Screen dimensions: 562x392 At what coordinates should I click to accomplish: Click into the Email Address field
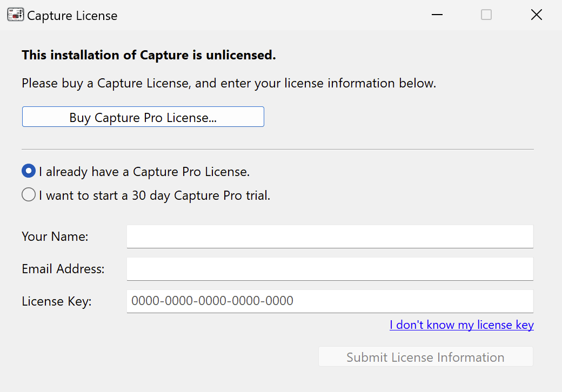(x=330, y=269)
